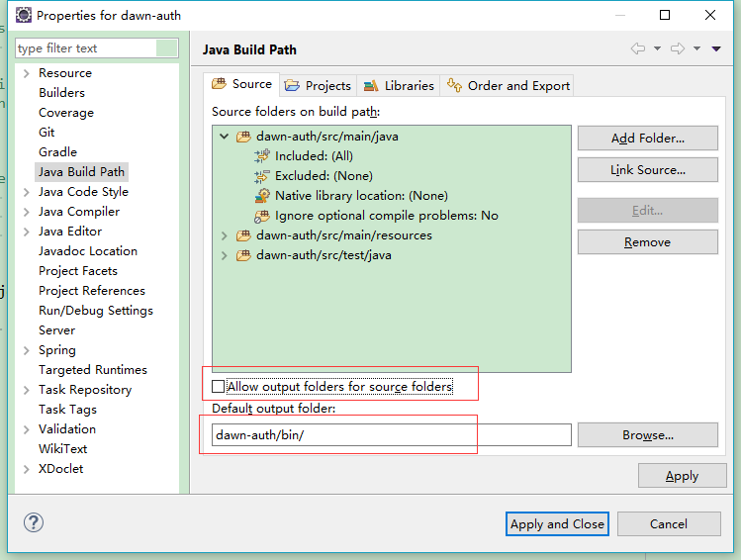The image size is (741, 560).
Task: Switch to the Projects tab
Action: pyautogui.click(x=318, y=85)
